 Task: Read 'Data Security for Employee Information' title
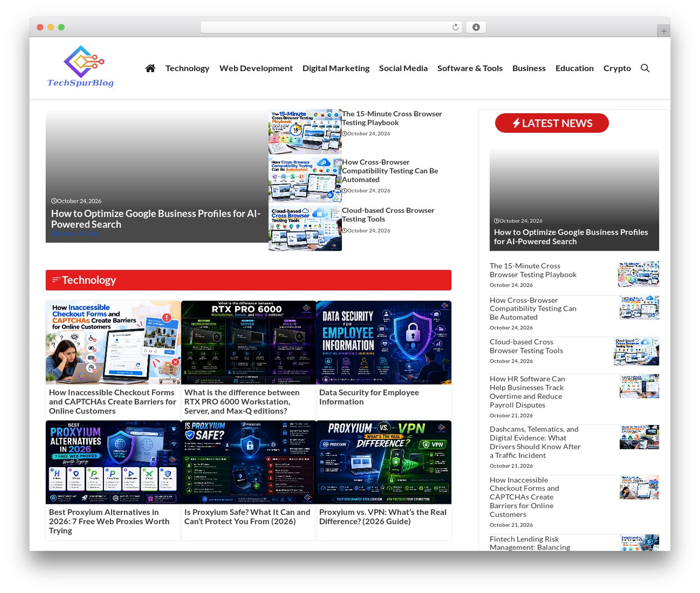(x=369, y=397)
